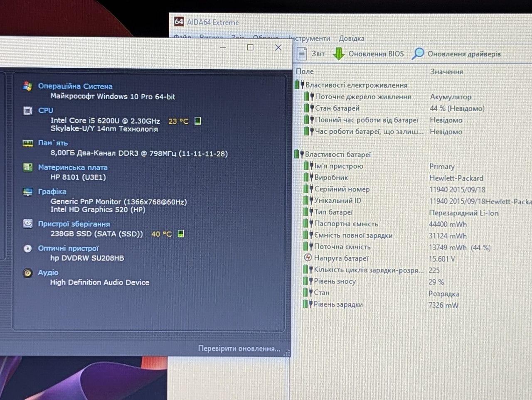The image size is (532, 400).
Task: Open the CPU section link in Speccy
Action: (46, 110)
